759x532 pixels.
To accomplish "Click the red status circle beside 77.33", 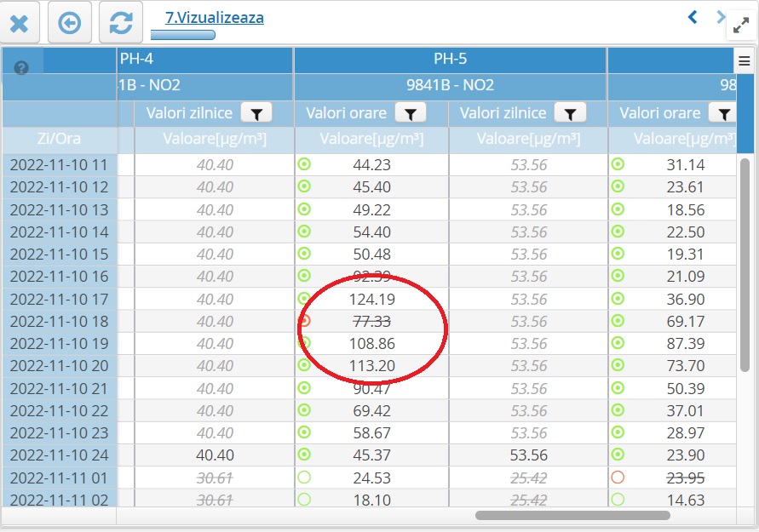I will [304, 321].
